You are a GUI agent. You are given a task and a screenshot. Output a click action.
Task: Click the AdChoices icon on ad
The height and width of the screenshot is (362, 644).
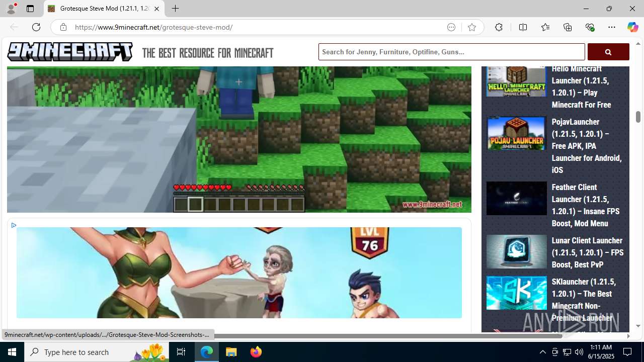[14, 225]
